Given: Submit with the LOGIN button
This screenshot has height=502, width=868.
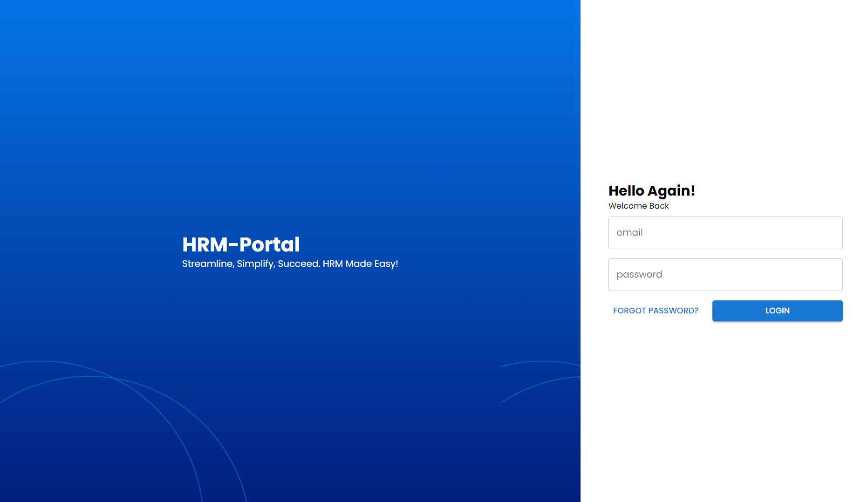Looking at the screenshot, I should coord(777,311).
